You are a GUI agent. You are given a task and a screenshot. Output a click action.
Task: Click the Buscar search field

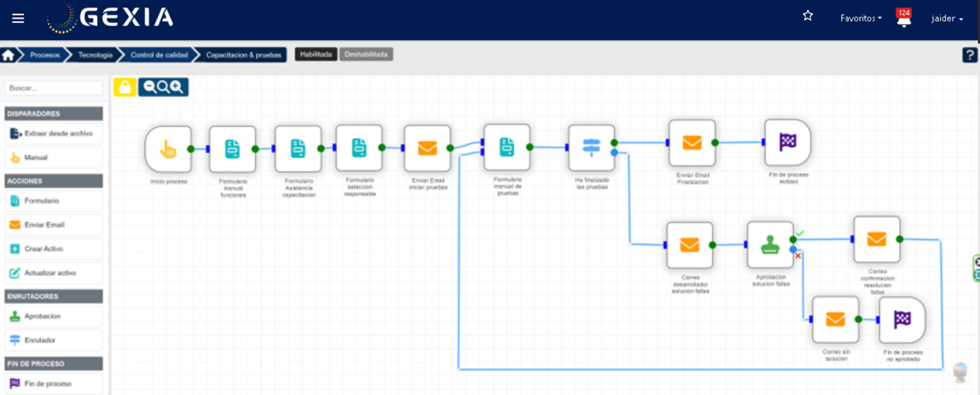[54, 88]
